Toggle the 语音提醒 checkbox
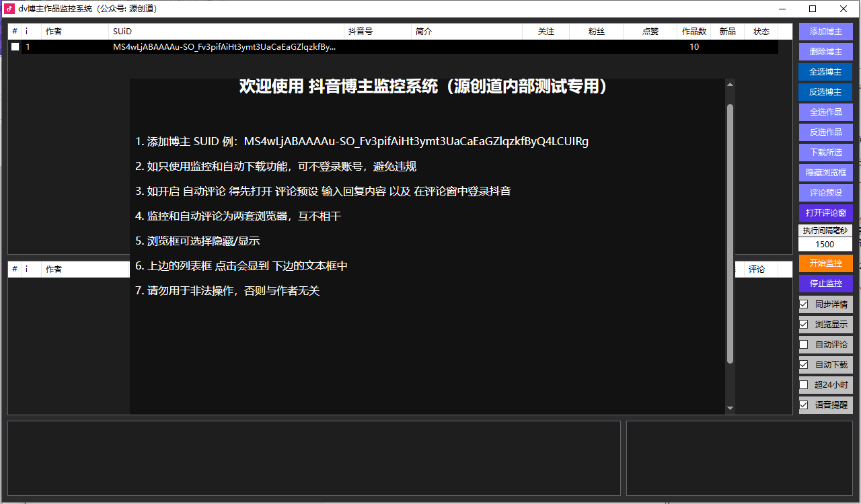The image size is (861, 504). pos(804,405)
